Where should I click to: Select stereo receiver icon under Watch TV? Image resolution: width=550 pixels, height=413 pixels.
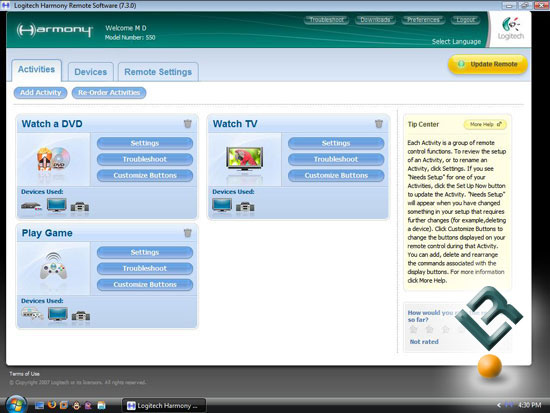[245, 207]
